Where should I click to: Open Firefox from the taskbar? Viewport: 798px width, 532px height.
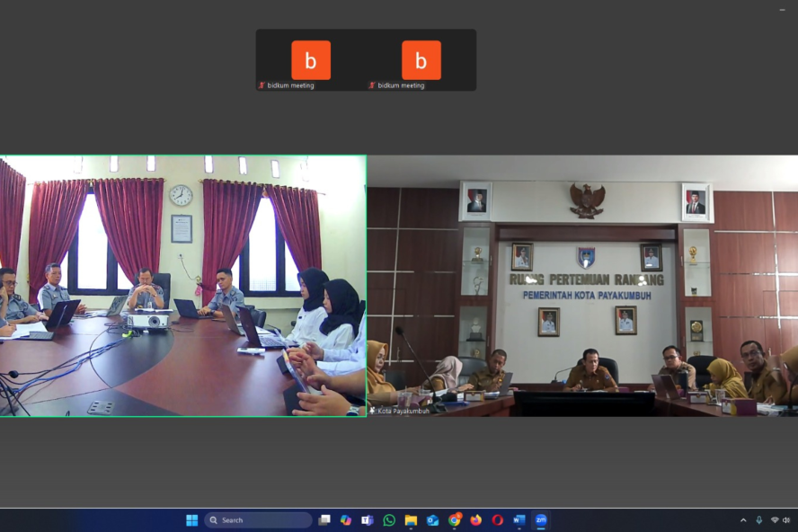tap(476, 520)
